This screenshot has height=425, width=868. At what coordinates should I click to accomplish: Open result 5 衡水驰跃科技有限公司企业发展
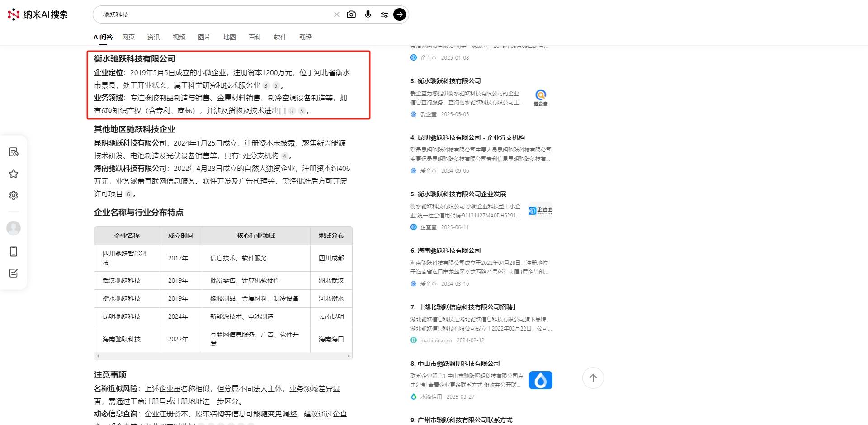click(458, 194)
